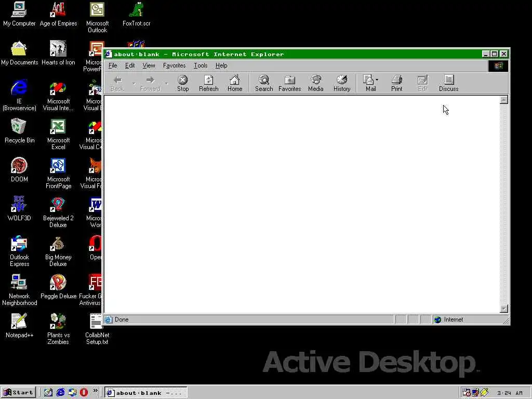Select the Microsoft Outlook desktop icon
The height and width of the screenshot is (399, 532).
[x=97, y=18]
